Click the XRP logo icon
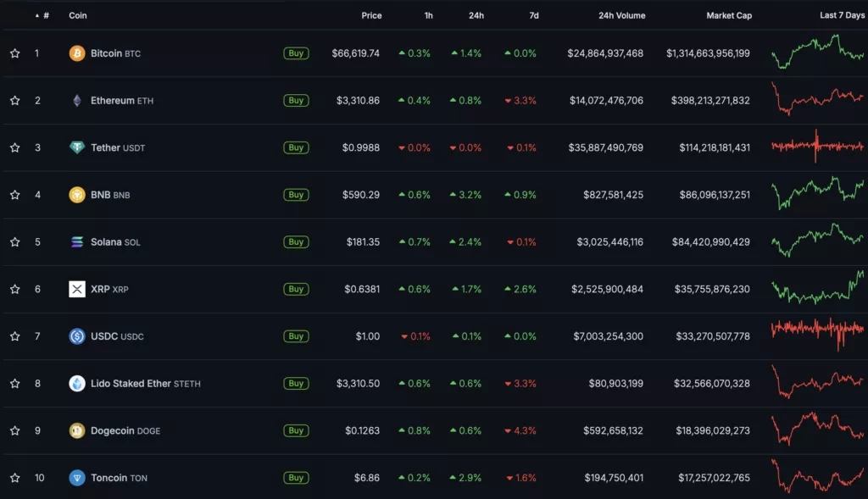The width and height of the screenshot is (868, 499). coord(77,290)
